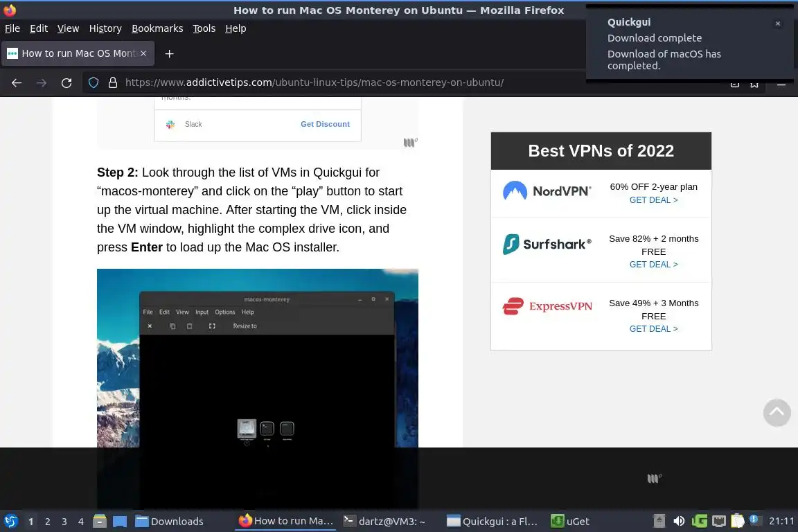Open the View menu
The width and height of the screenshot is (798, 532).
(68, 28)
